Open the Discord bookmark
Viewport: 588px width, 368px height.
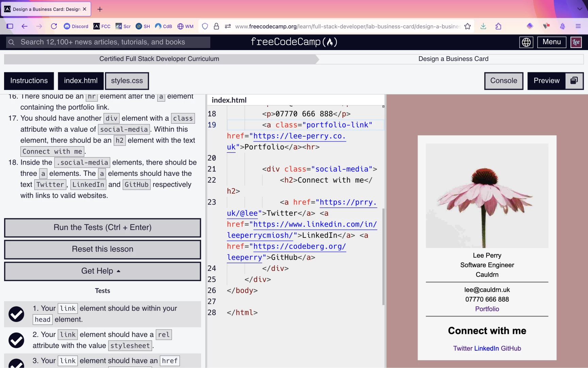point(76,26)
